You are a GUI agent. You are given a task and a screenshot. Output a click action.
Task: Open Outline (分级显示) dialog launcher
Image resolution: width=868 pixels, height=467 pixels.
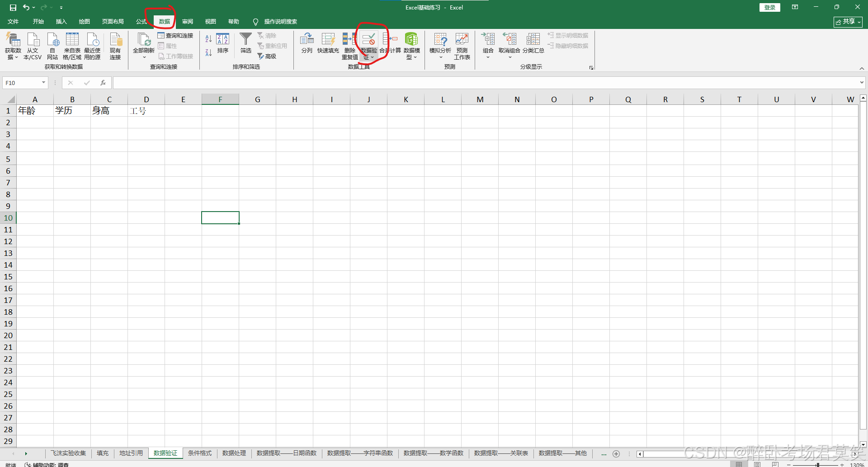(x=591, y=68)
